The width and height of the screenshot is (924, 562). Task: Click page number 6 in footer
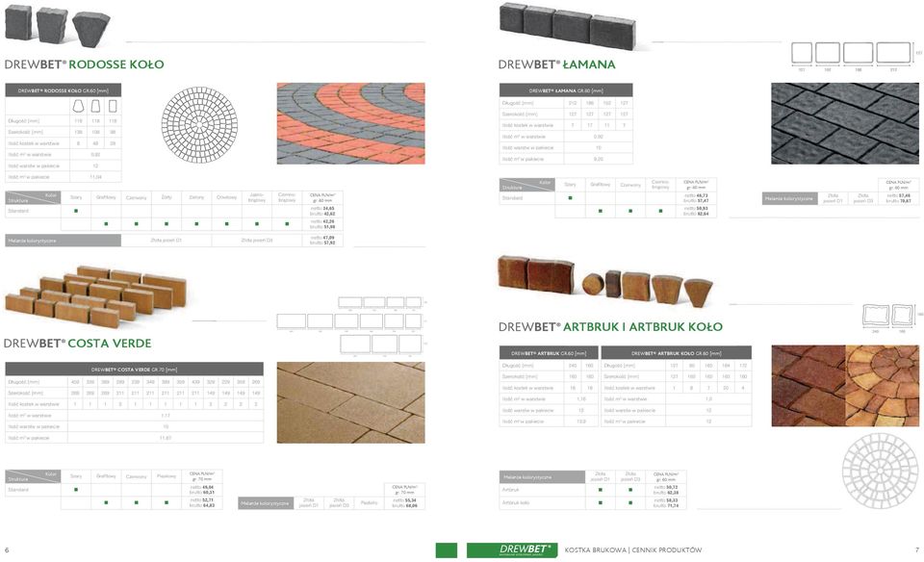click(x=7, y=549)
